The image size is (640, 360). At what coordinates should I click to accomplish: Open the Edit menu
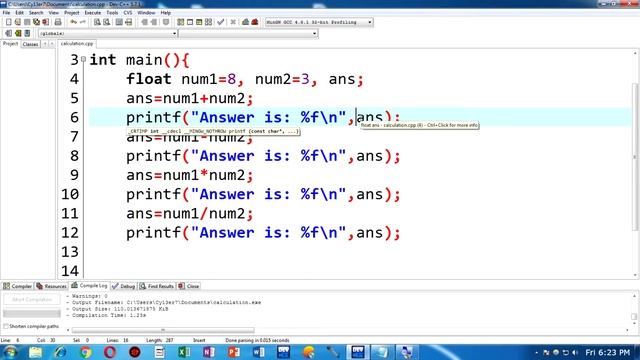[19, 13]
